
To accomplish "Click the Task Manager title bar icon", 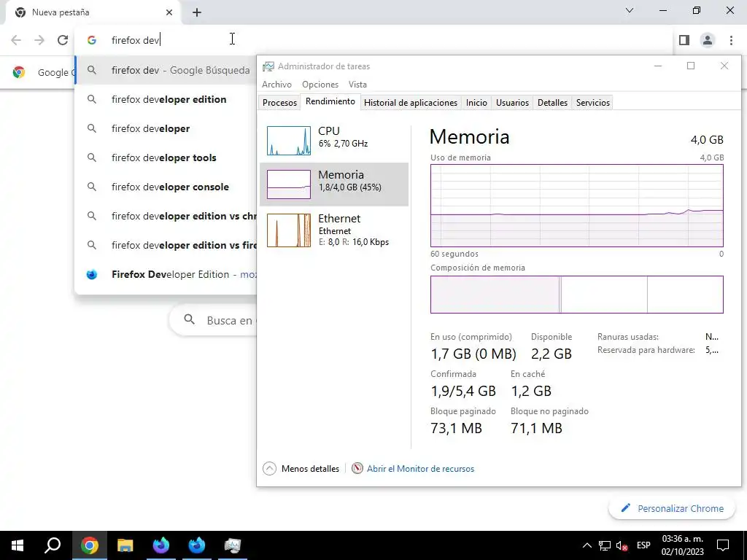I will [x=268, y=66].
